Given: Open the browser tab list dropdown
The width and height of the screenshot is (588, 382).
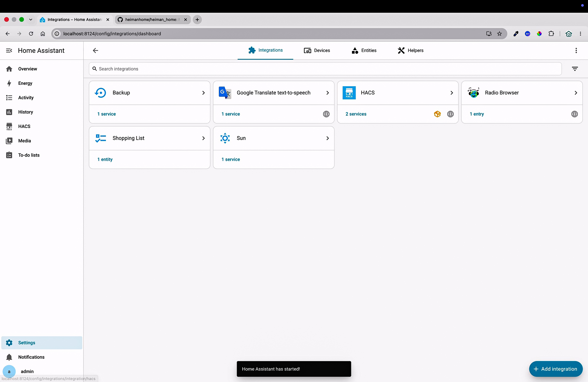Looking at the screenshot, I should pyautogui.click(x=30, y=20).
